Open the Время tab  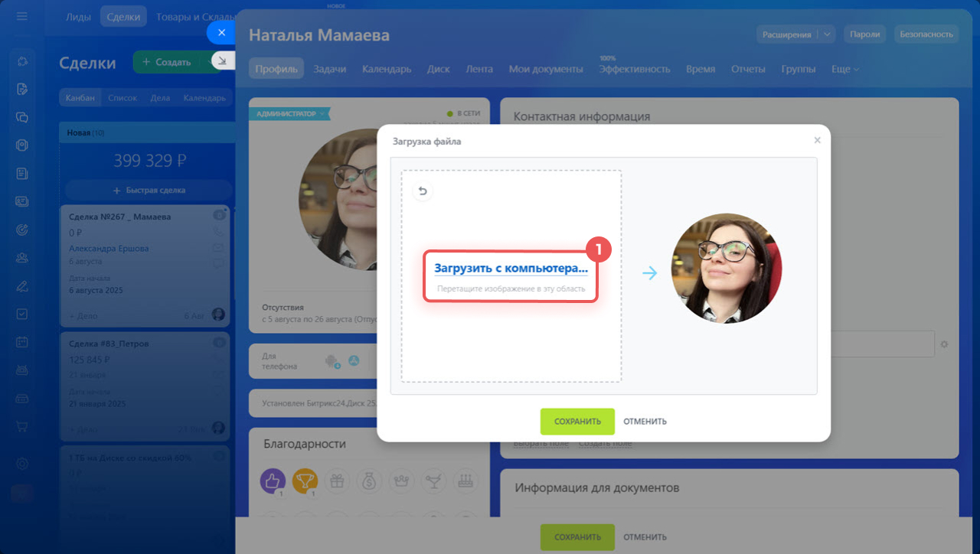tap(701, 69)
